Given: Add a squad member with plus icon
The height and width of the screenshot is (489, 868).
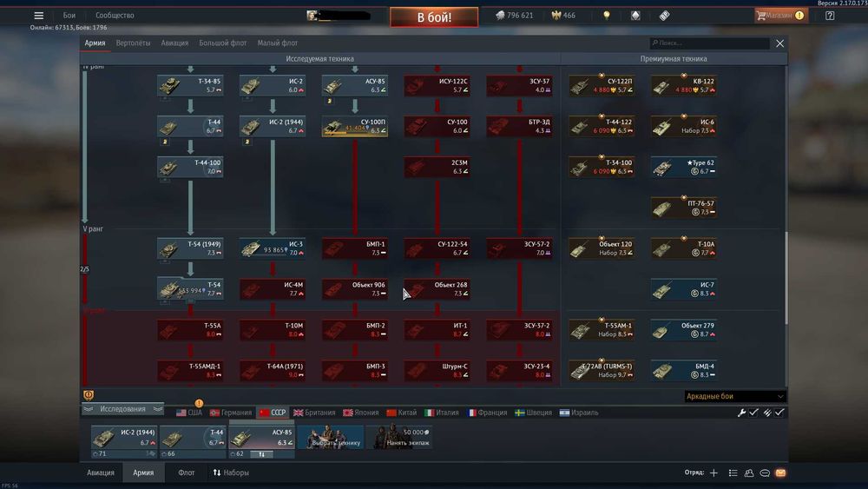Looking at the screenshot, I should 713,473.
